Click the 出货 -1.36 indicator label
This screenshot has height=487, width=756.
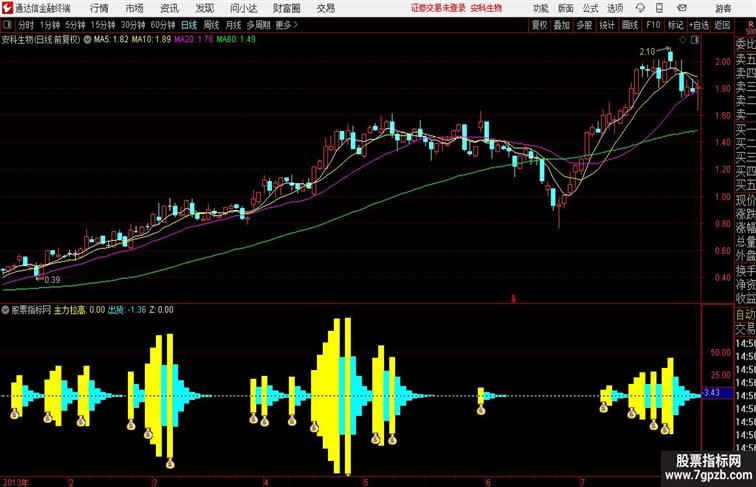point(127,310)
